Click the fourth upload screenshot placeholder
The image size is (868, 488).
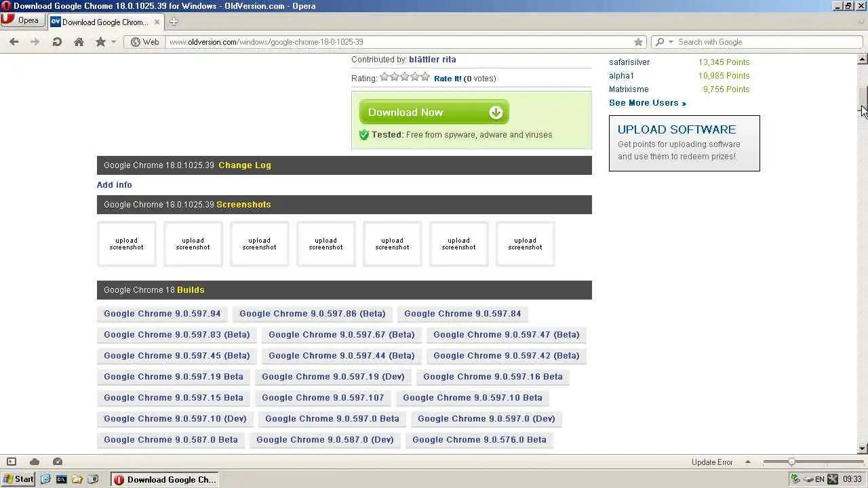pyautogui.click(x=325, y=244)
